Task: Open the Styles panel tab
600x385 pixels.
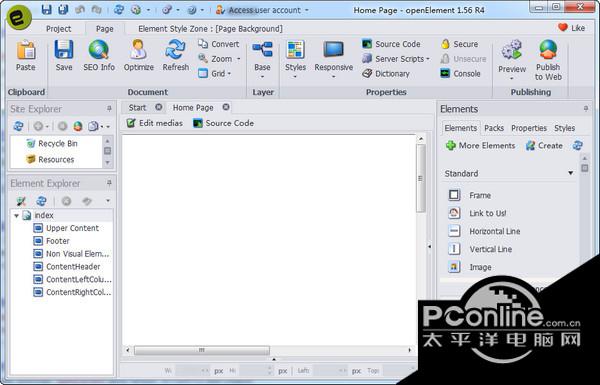Action: pos(564,128)
